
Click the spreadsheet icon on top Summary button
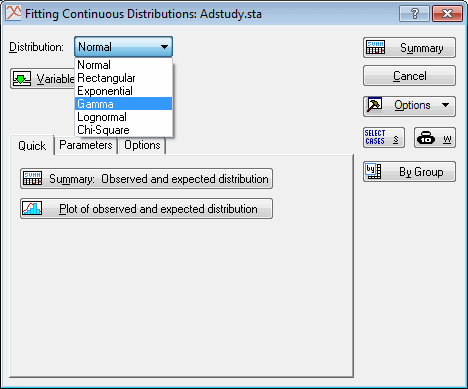(x=375, y=47)
